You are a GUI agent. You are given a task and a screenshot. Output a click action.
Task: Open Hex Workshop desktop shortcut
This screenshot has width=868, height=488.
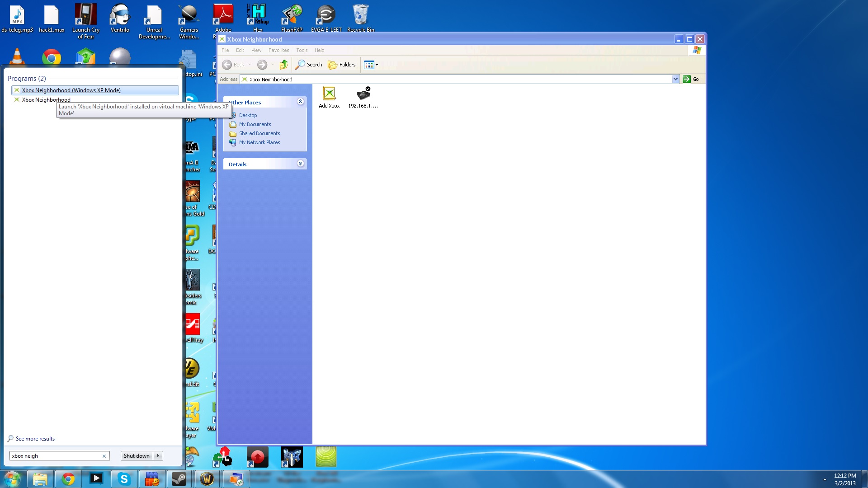point(258,18)
